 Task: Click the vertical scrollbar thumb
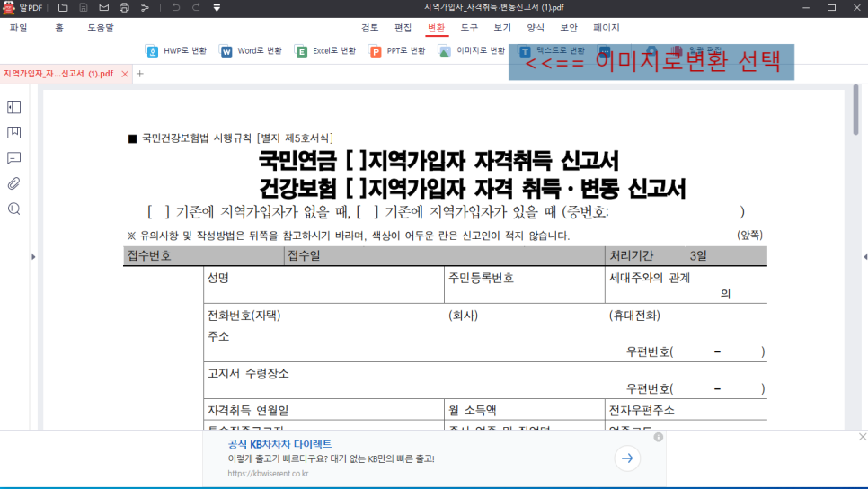coord(855,110)
